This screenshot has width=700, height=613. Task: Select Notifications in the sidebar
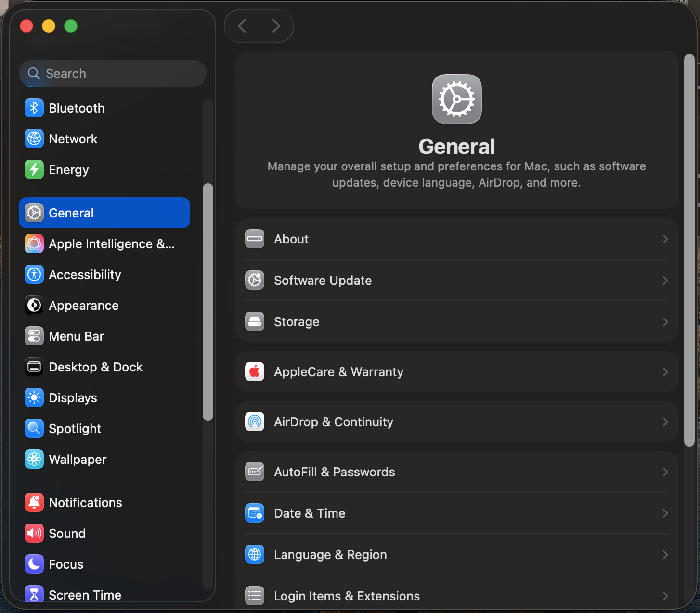pos(104,503)
